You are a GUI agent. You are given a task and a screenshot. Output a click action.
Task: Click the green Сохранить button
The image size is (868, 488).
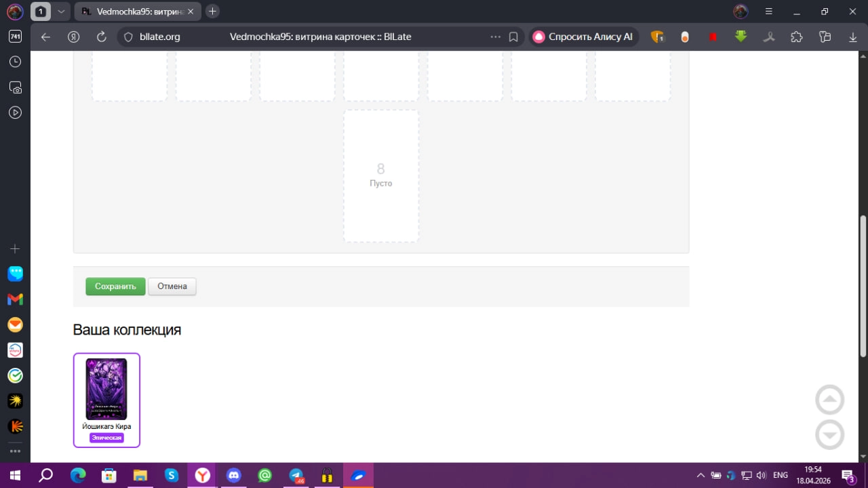pyautogui.click(x=115, y=286)
